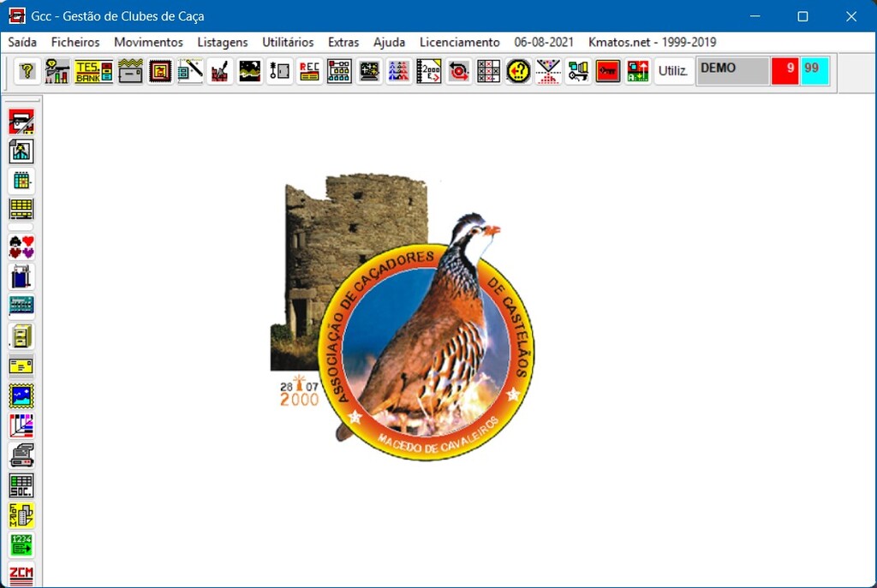Open the filing cabinet icon in sidebar
The image size is (877, 588).
(21, 336)
